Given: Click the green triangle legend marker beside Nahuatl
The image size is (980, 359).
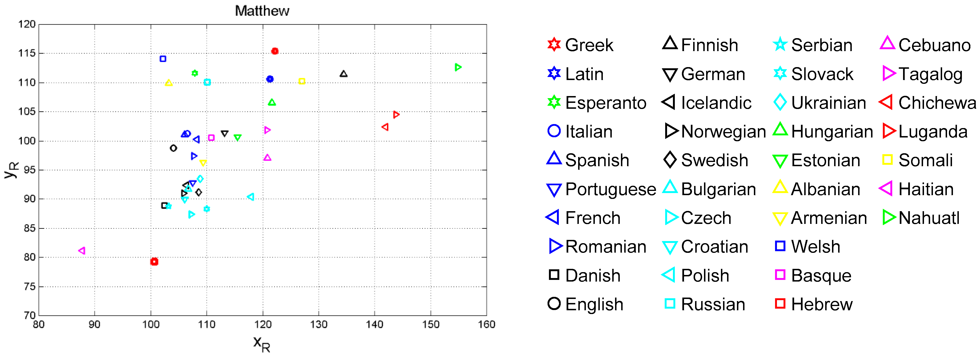Looking at the screenshot, I should tap(889, 217).
